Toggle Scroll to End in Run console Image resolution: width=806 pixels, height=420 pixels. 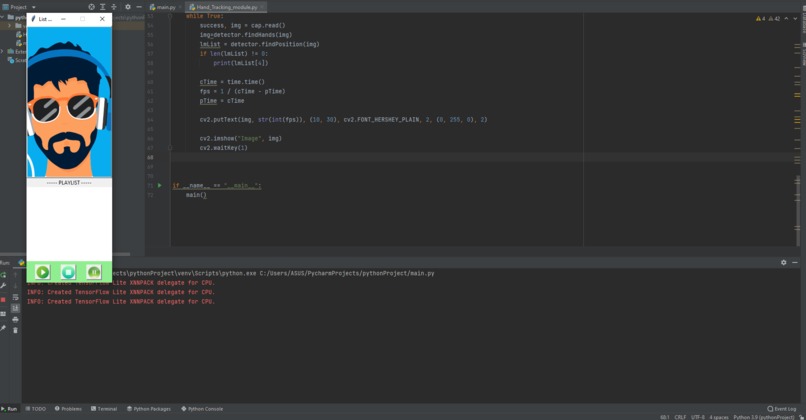pos(15,308)
